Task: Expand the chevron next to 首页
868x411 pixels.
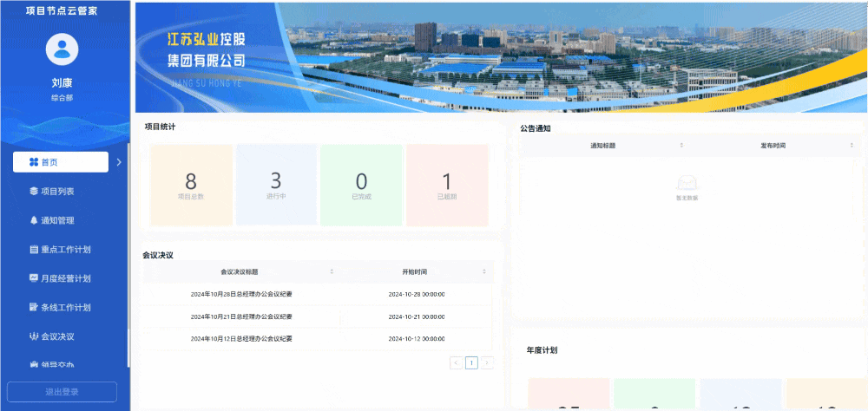Action: 118,162
